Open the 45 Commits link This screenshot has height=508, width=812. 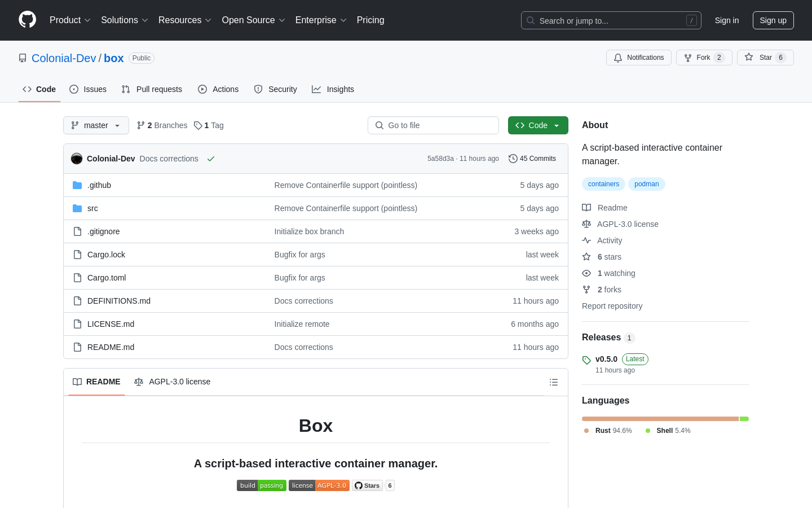click(532, 159)
